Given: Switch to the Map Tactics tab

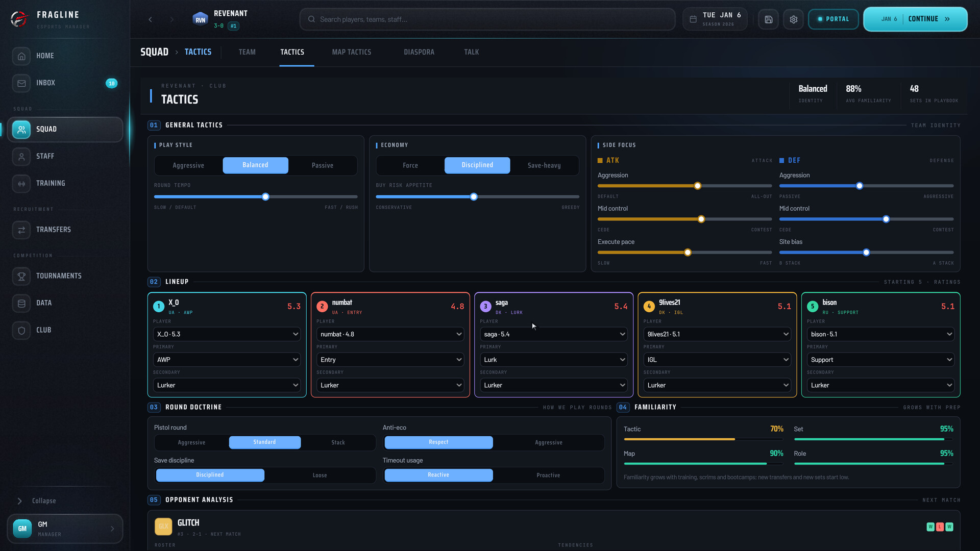Looking at the screenshot, I should point(352,52).
